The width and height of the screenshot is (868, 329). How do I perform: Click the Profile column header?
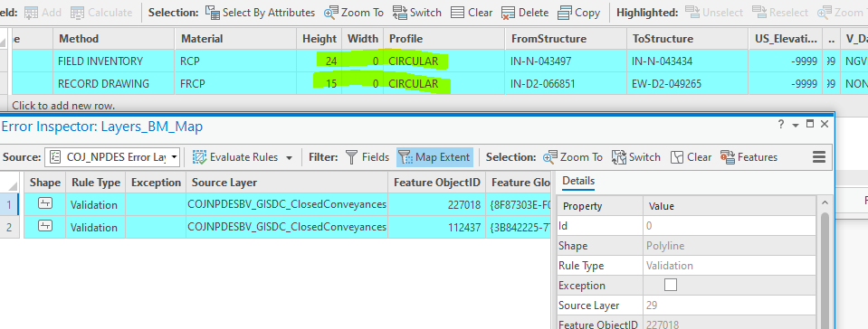click(x=444, y=39)
